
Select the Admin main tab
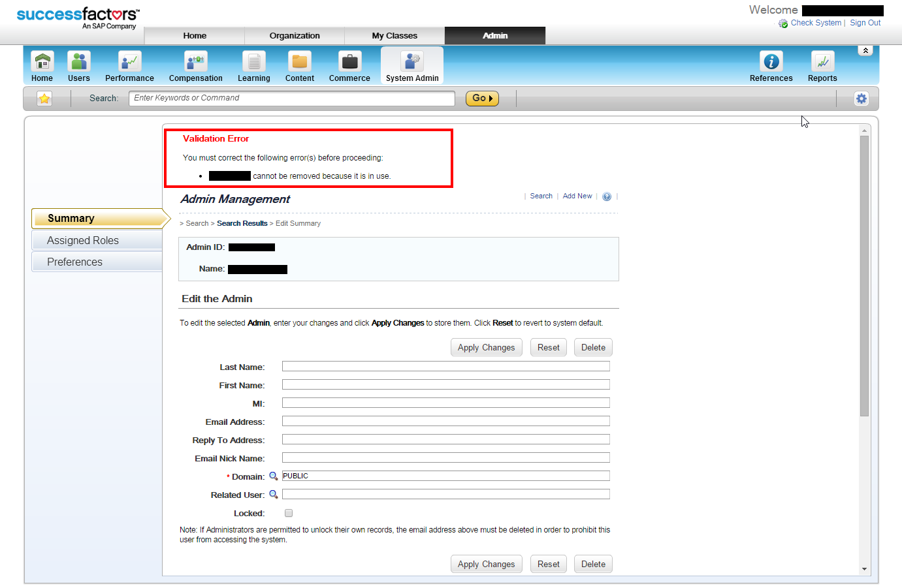pos(495,36)
